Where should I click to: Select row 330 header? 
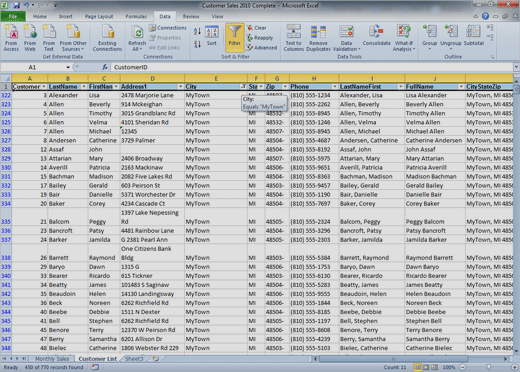6,168
